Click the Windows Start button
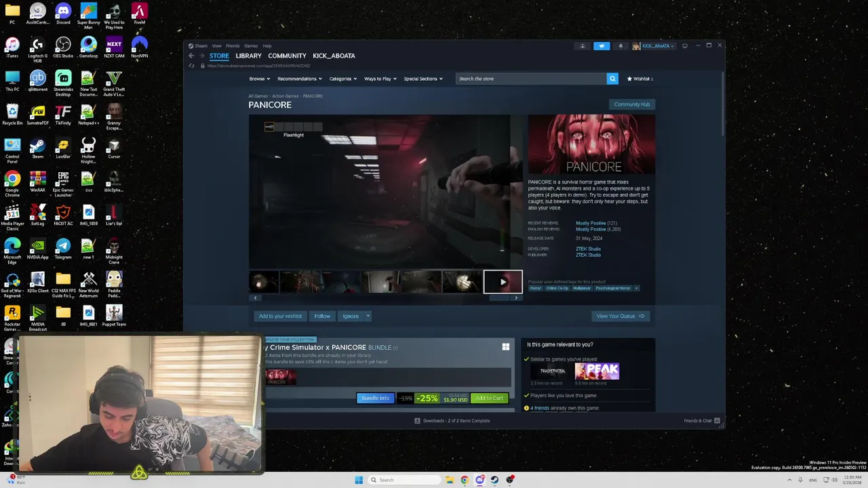The image size is (868, 488). pos(359,480)
